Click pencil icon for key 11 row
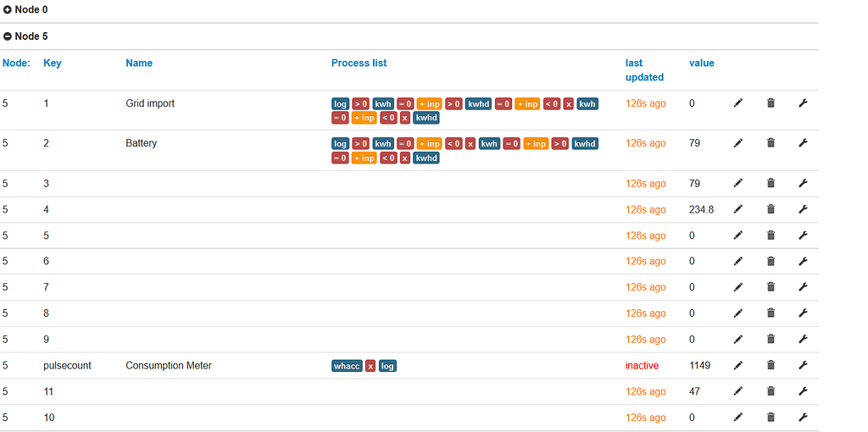868x432 pixels. pyautogui.click(x=737, y=391)
